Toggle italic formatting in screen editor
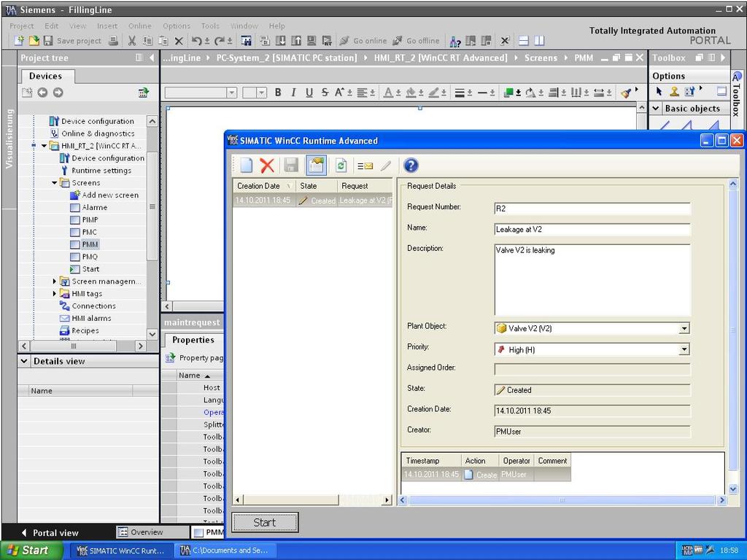The width and height of the screenshot is (747, 560). (293, 93)
